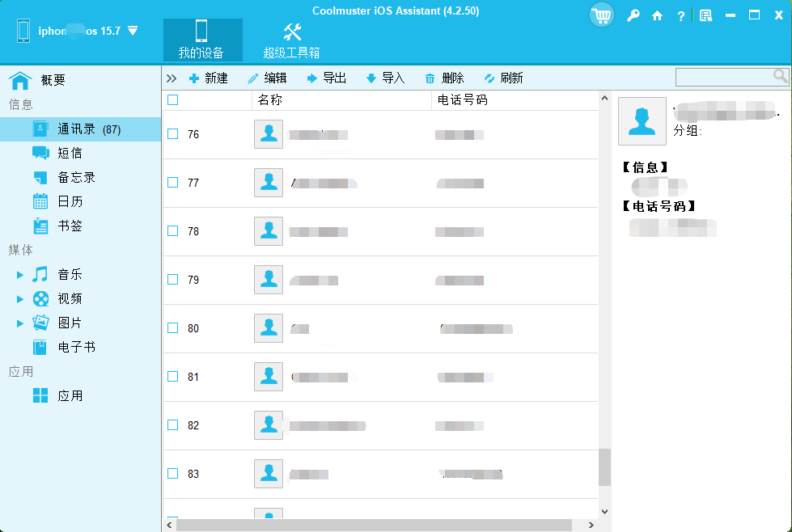Expand the 音乐 tree node
The image size is (792, 532).
coord(19,275)
